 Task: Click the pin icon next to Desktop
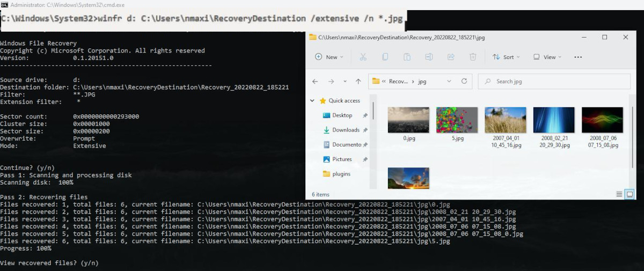(x=365, y=115)
